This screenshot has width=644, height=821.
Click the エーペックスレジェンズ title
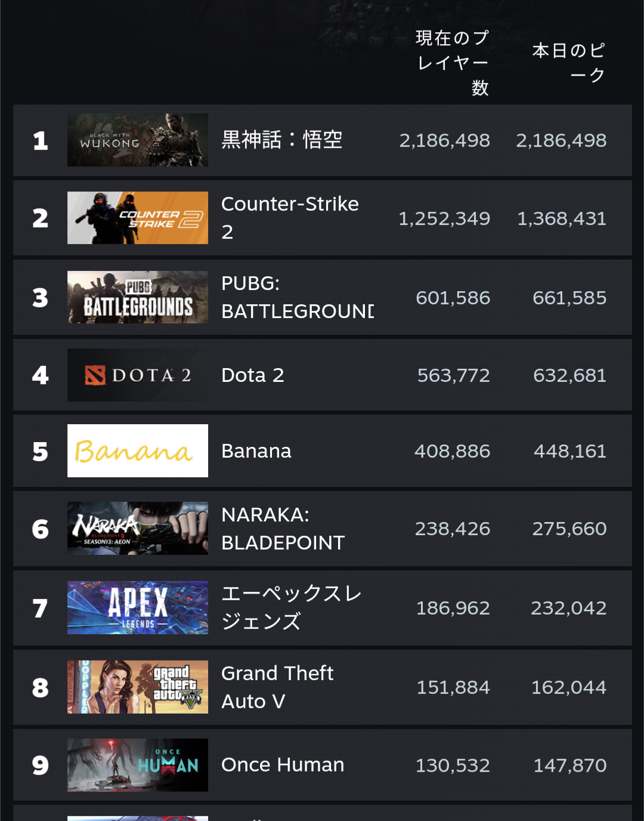292,607
